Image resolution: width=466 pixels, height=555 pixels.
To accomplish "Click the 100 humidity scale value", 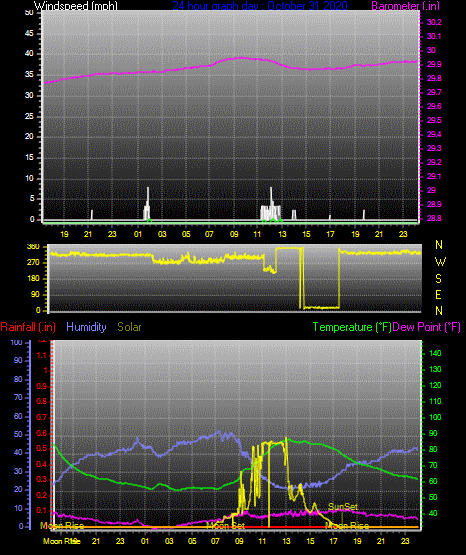I will click(x=17, y=342).
